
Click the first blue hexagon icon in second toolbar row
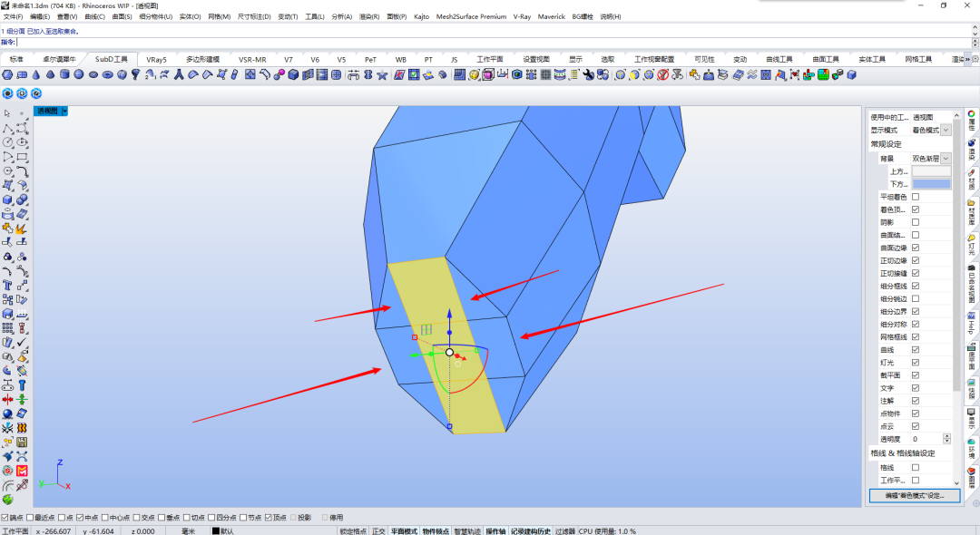point(7,93)
